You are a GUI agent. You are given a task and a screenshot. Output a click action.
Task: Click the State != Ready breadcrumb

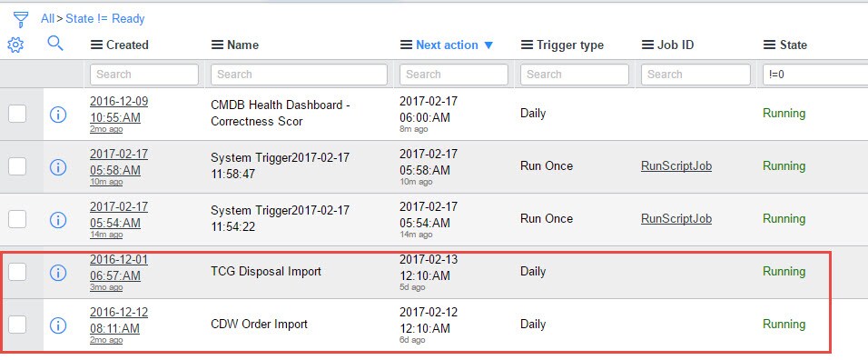point(105,19)
